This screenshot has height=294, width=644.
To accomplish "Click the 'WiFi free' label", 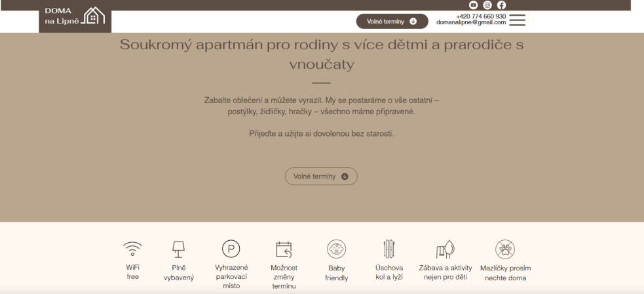I will click(132, 272).
